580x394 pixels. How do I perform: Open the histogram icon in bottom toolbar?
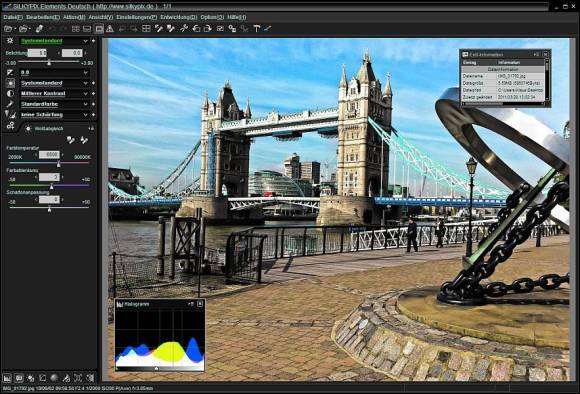pyautogui.click(x=7, y=378)
